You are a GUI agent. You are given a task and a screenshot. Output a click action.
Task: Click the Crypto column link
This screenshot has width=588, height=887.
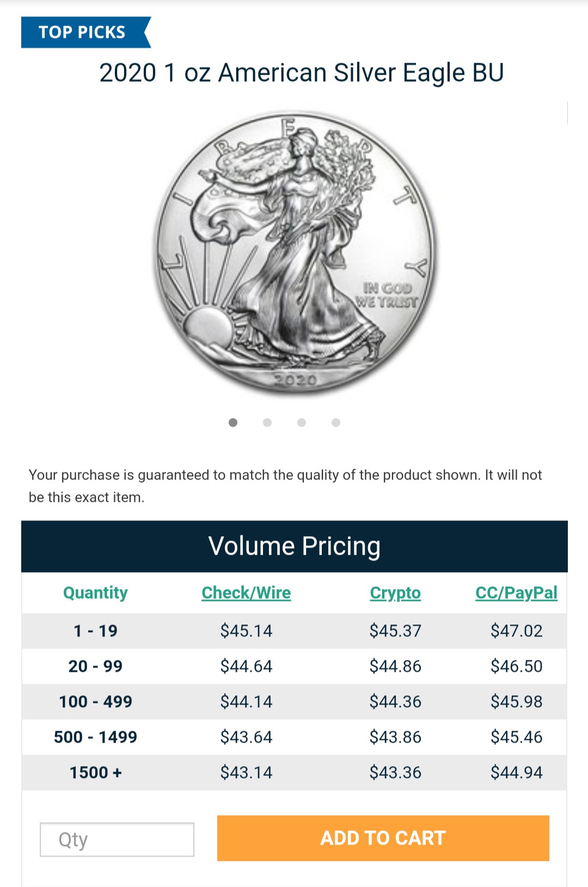pyautogui.click(x=395, y=593)
